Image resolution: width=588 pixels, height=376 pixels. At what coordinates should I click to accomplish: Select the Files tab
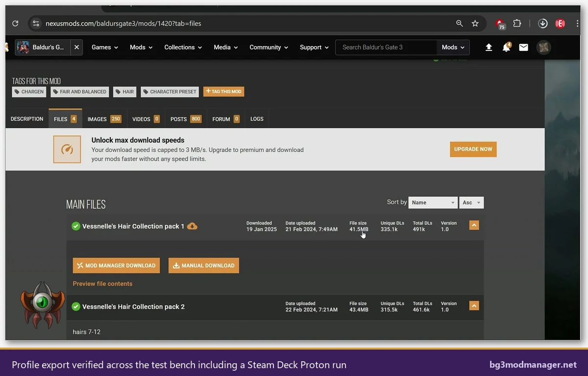(x=65, y=119)
